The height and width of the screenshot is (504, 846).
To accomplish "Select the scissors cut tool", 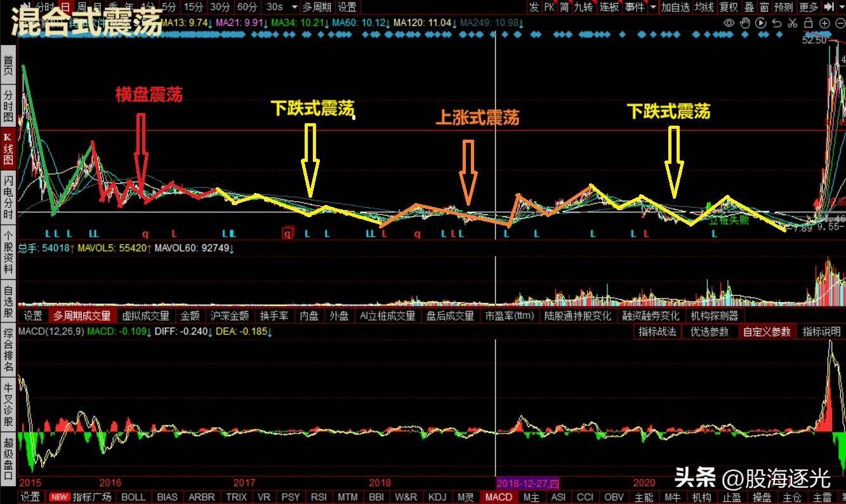I will (792, 23).
